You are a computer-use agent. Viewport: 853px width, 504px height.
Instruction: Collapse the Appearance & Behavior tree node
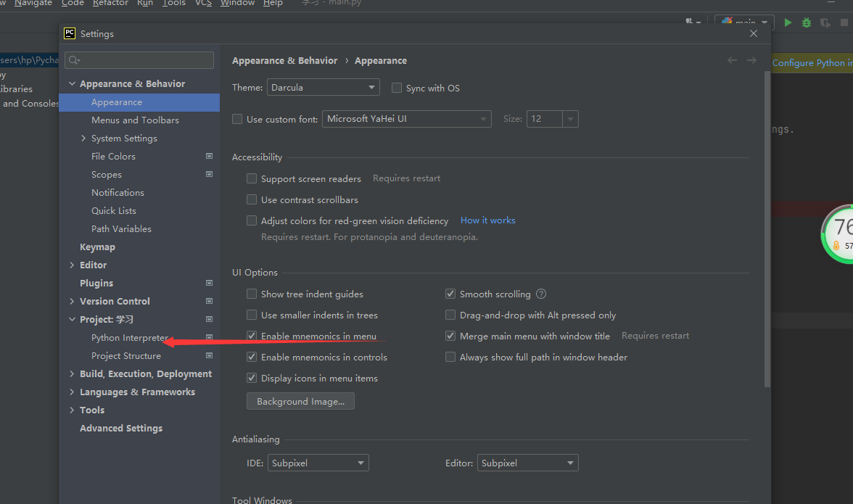click(x=72, y=83)
